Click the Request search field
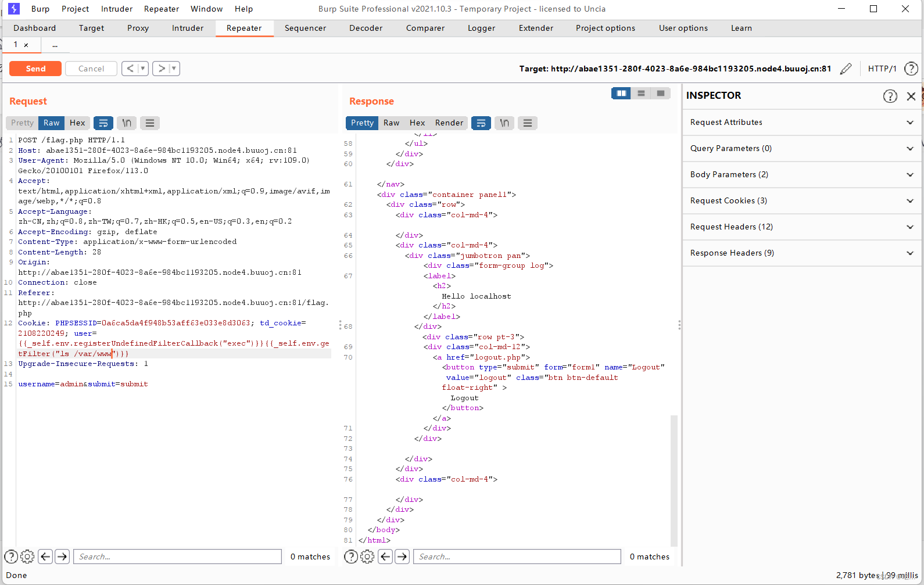The height and width of the screenshot is (585, 924). tap(177, 557)
